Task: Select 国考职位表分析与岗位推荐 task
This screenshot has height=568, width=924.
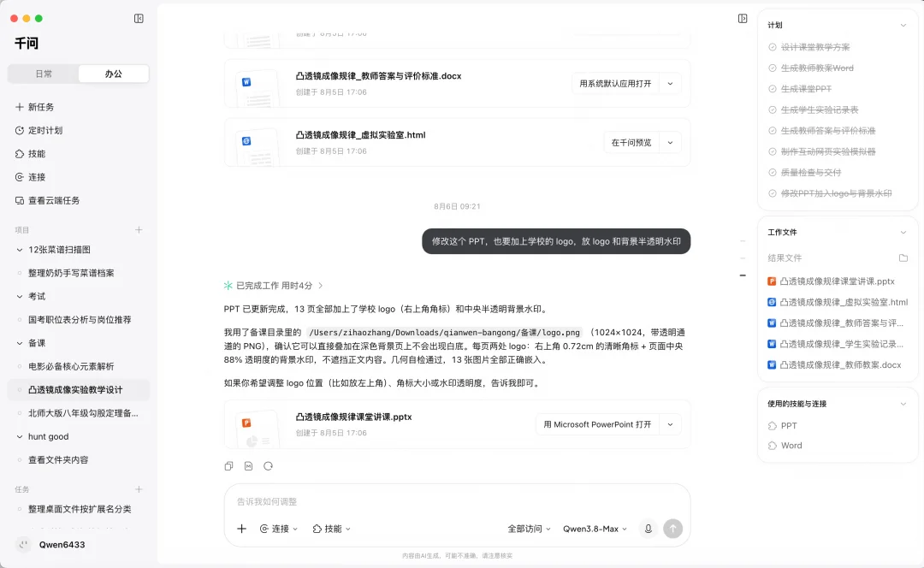Action: 79,319
